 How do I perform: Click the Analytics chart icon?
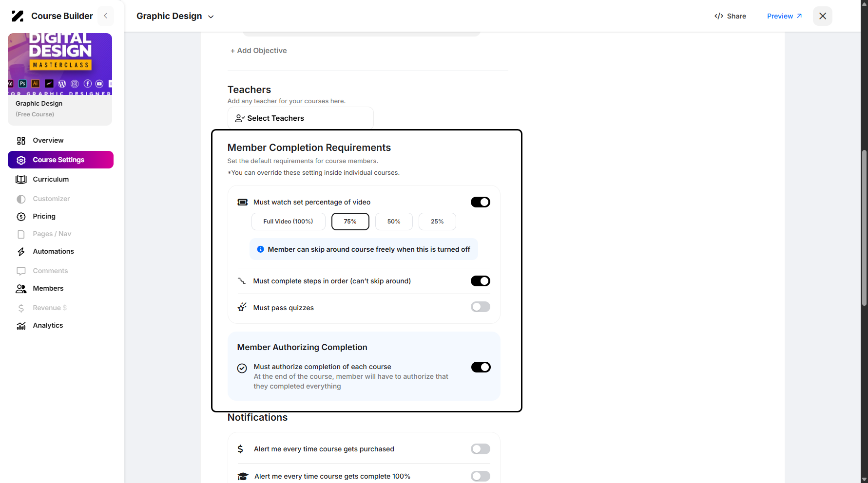point(21,326)
